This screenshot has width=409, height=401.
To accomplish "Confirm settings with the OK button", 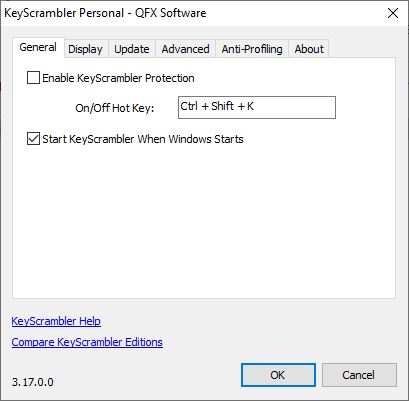I will point(278,375).
